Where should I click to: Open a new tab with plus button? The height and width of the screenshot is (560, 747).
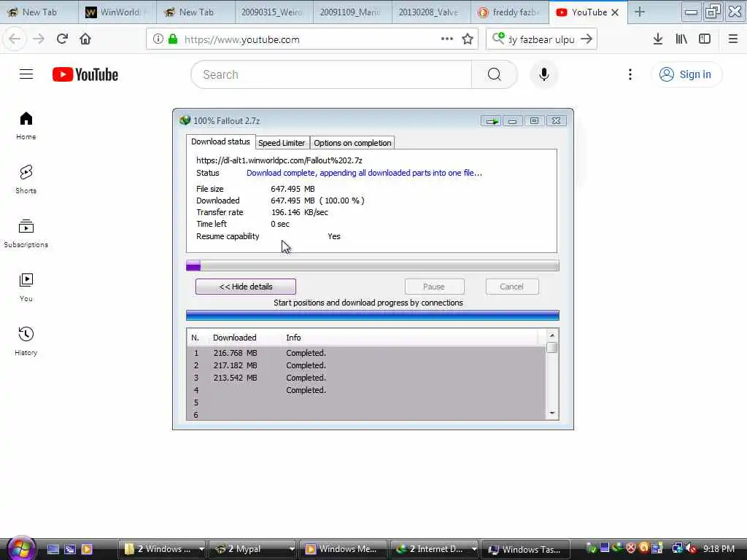click(639, 12)
